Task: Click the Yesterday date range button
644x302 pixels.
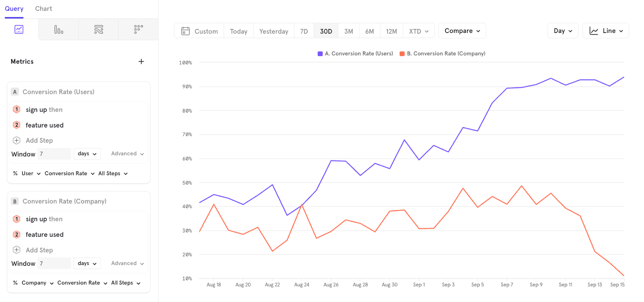Action: coord(274,31)
